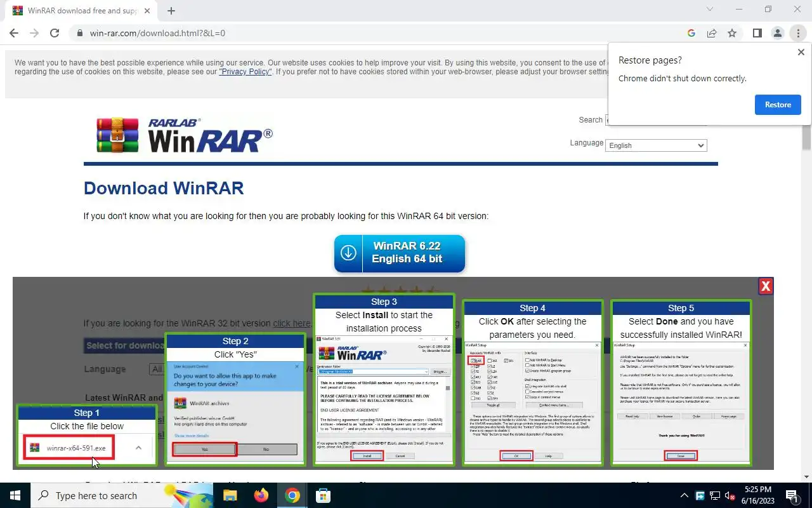View site information lock icon
Image resolution: width=812 pixels, height=508 pixels.
pos(79,33)
